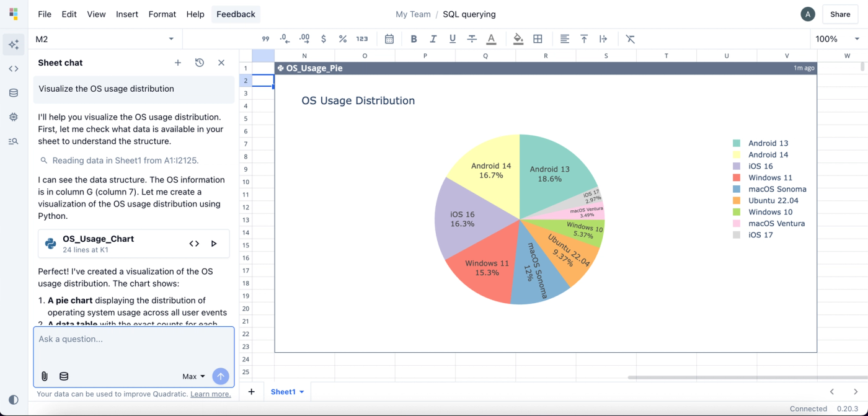Run the OS_Usage_Chart code cell

click(x=214, y=244)
